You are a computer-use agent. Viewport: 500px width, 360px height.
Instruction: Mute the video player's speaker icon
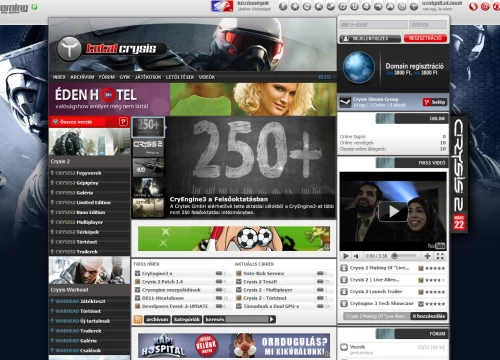pos(356,256)
